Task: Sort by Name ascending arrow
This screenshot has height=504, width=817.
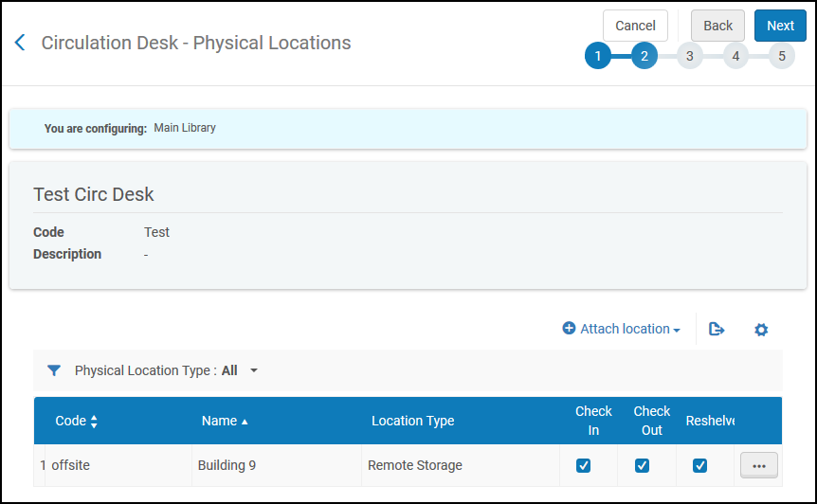Action: click(x=245, y=422)
